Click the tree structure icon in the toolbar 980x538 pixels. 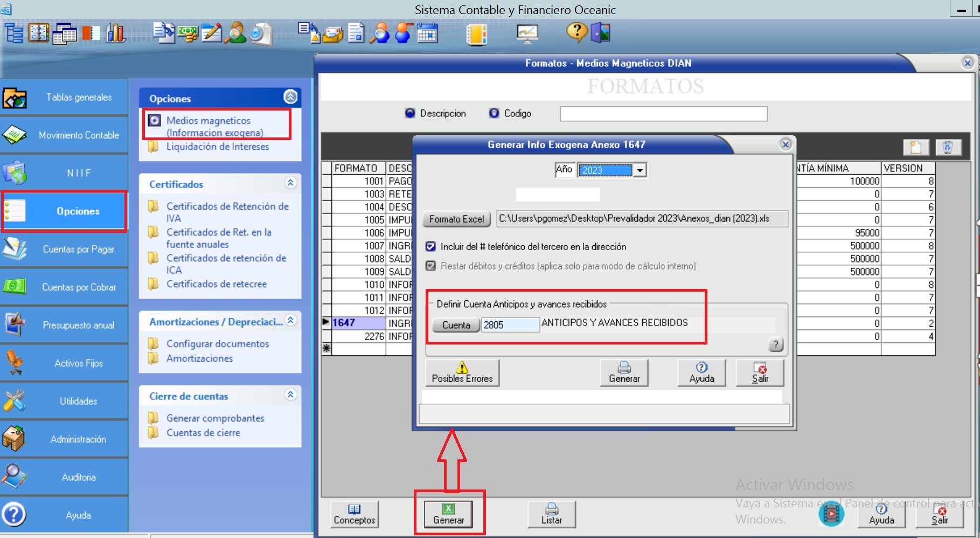click(x=14, y=33)
